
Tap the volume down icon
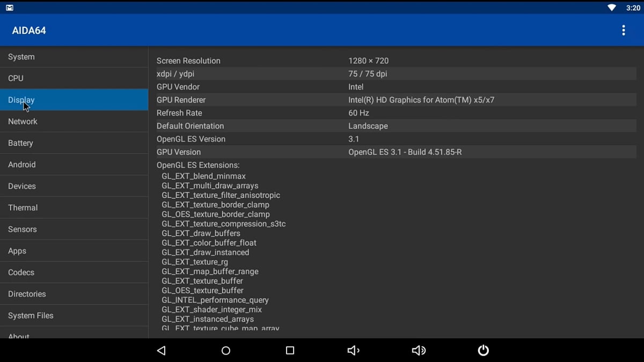pos(353,350)
